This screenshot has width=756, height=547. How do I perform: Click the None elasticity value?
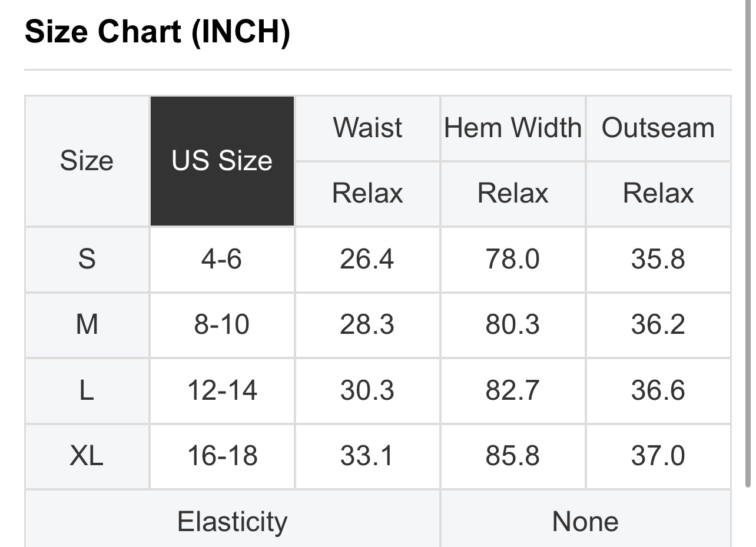[585, 521]
